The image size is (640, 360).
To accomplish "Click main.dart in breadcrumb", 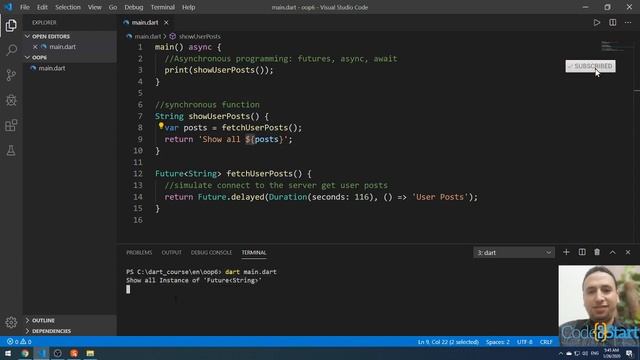I will [x=147, y=36].
